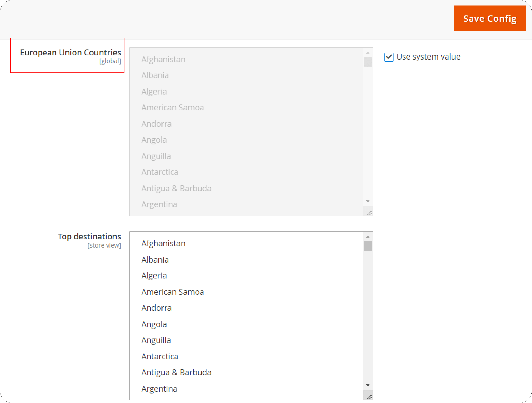Image resolution: width=532 pixels, height=403 pixels.
Task: Click European Union Countries scrollbar thumb
Action: click(368, 62)
